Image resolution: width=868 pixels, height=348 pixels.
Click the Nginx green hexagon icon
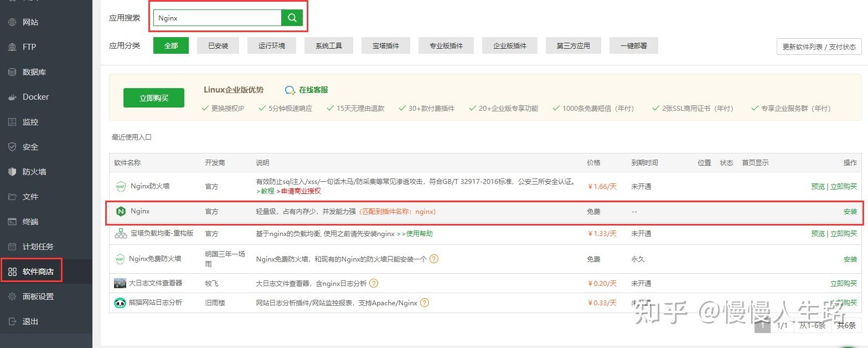[121, 211]
